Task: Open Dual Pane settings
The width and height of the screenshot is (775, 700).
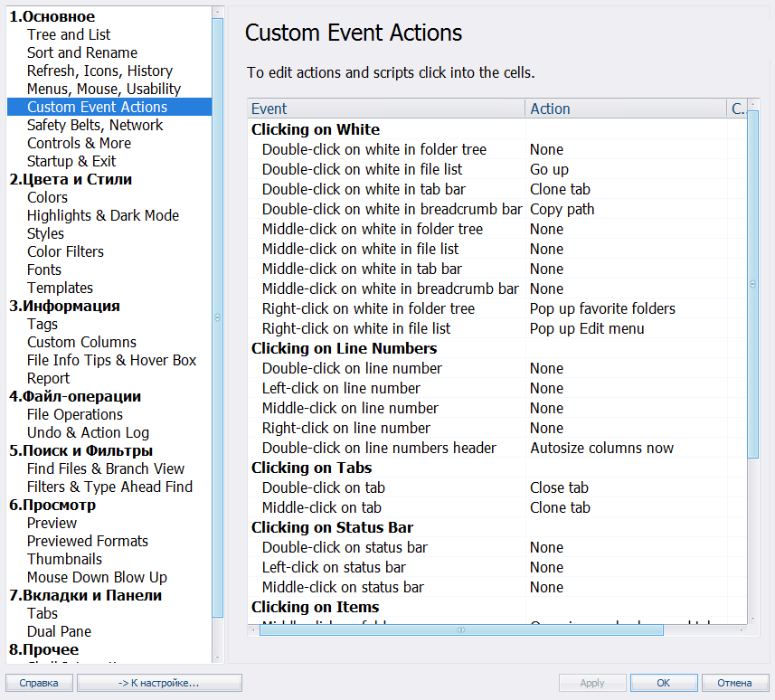Action: (59, 631)
